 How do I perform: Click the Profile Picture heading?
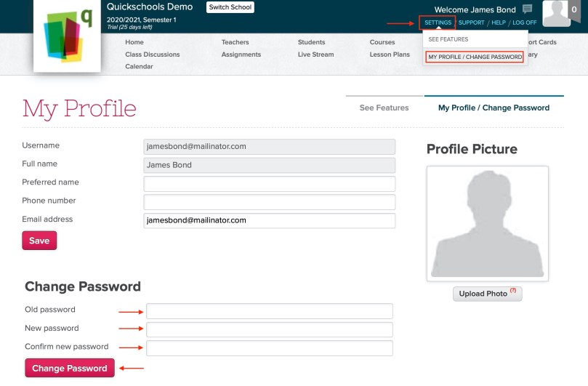(472, 149)
